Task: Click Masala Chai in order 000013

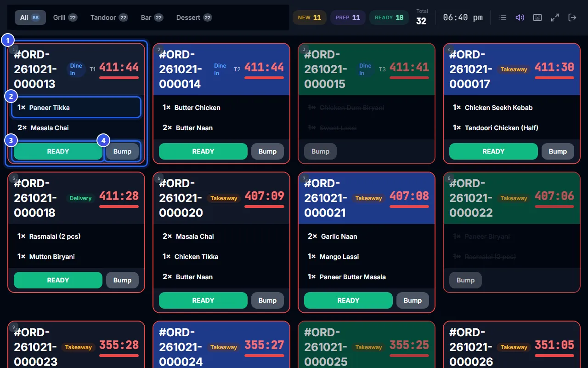Action: [x=76, y=128]
